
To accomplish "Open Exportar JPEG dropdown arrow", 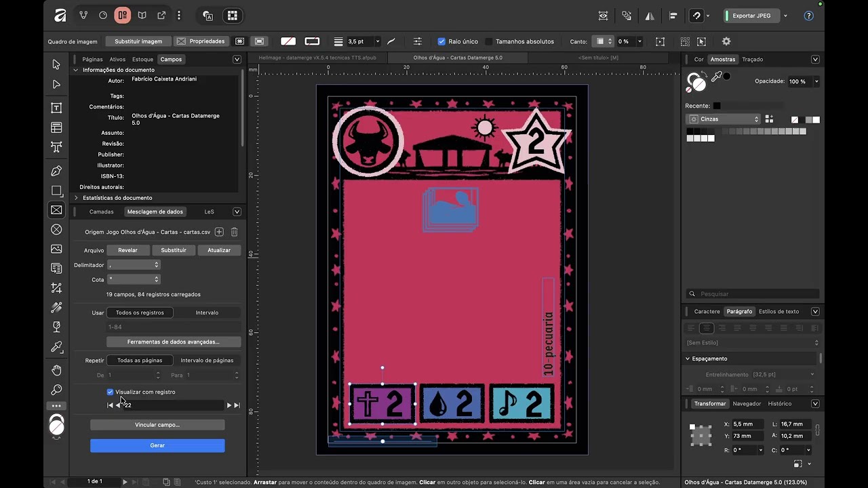I will pos(785,16).
